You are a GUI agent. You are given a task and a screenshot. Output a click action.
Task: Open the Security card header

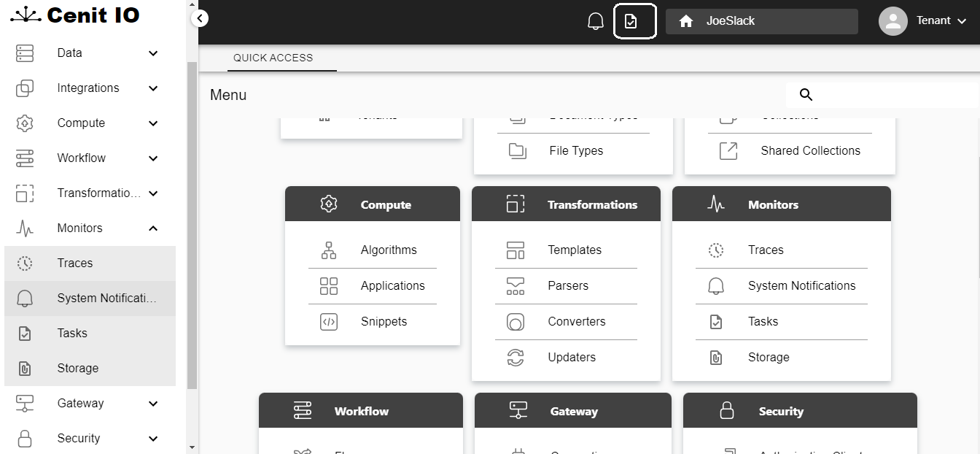(800, 410)
